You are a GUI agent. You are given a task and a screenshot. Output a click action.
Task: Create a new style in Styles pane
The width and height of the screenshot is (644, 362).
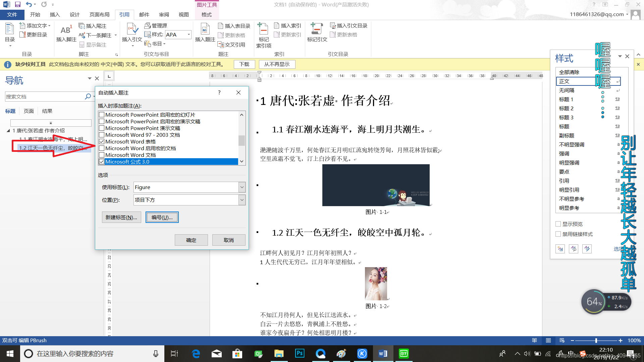pos(560,249)
